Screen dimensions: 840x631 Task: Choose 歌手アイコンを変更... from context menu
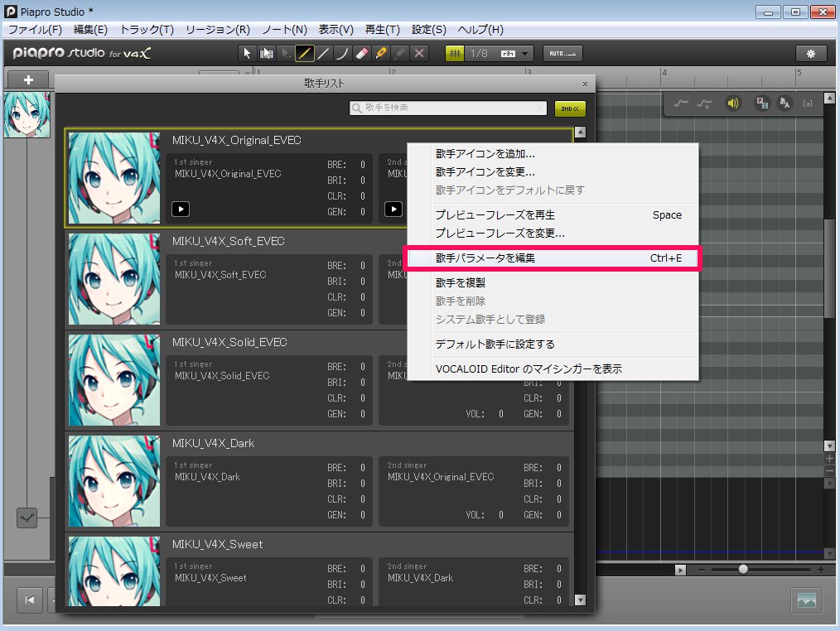coord(553,172)
